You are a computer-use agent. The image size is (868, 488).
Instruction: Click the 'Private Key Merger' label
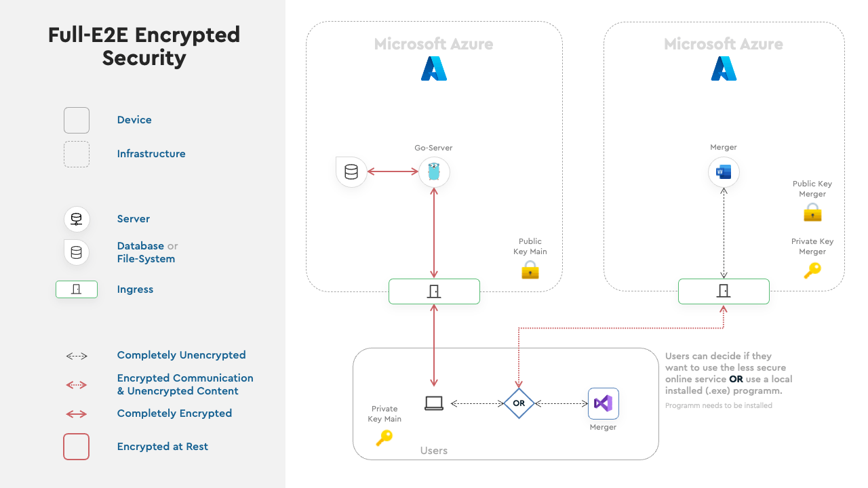(812, 246)
